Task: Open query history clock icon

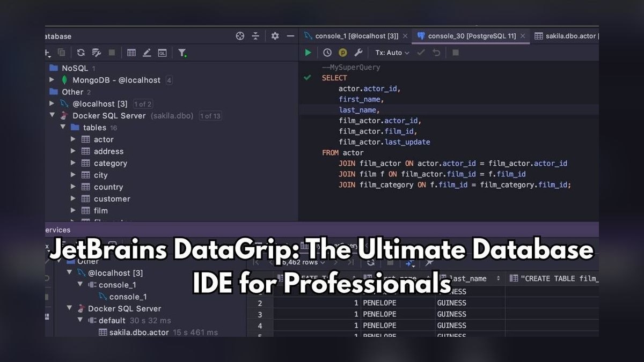Action: coord(327,53)
